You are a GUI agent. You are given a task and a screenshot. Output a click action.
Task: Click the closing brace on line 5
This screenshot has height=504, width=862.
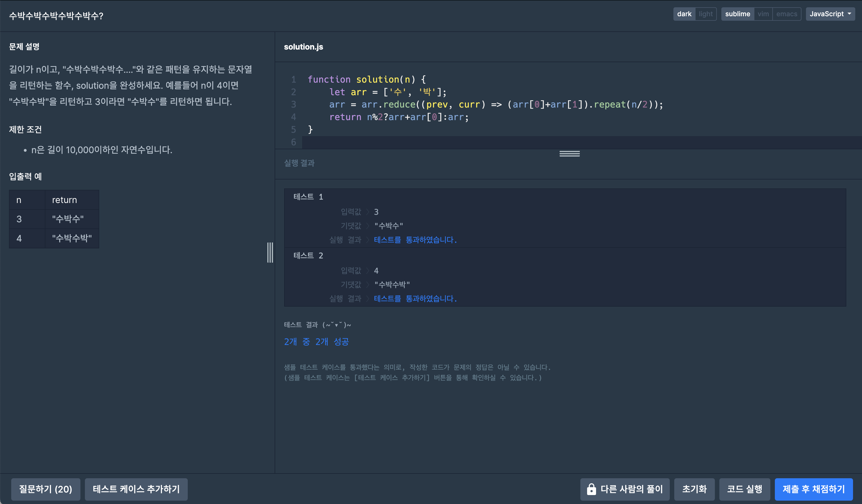310,130
